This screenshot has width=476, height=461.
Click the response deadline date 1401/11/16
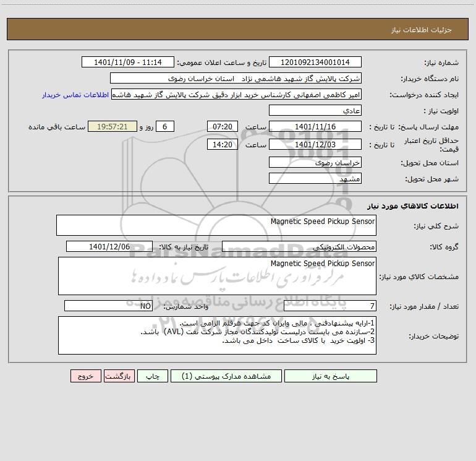click(315, 126)
